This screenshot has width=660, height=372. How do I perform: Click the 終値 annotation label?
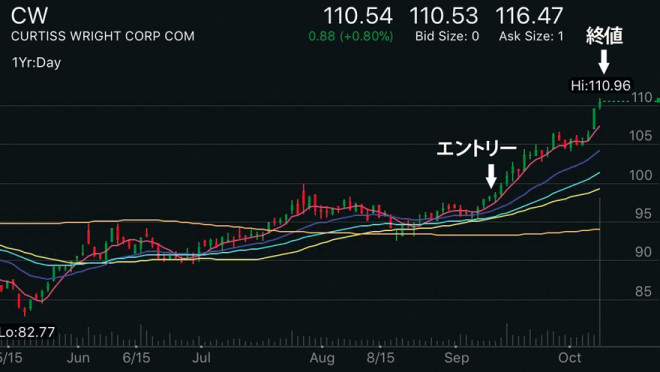click(604, 36)
